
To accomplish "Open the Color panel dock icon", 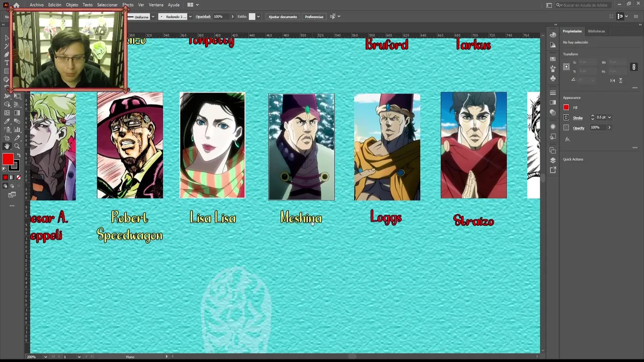I will point(553,35).
